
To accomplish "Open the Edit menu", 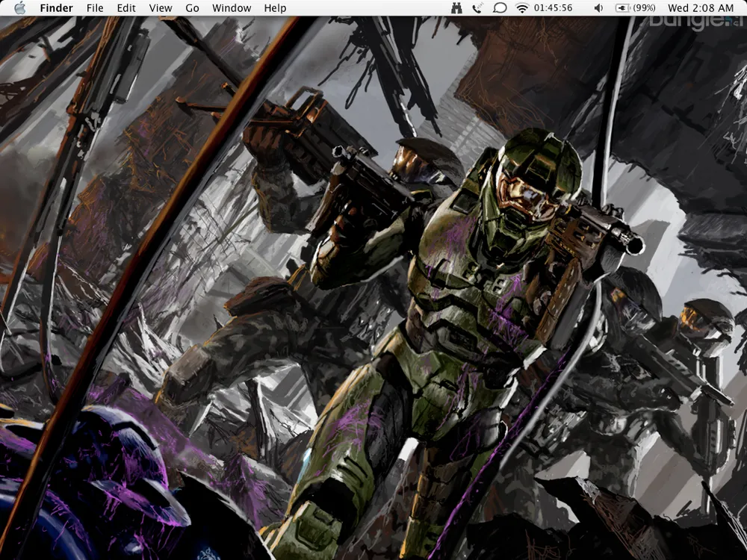I will [126, 8].
